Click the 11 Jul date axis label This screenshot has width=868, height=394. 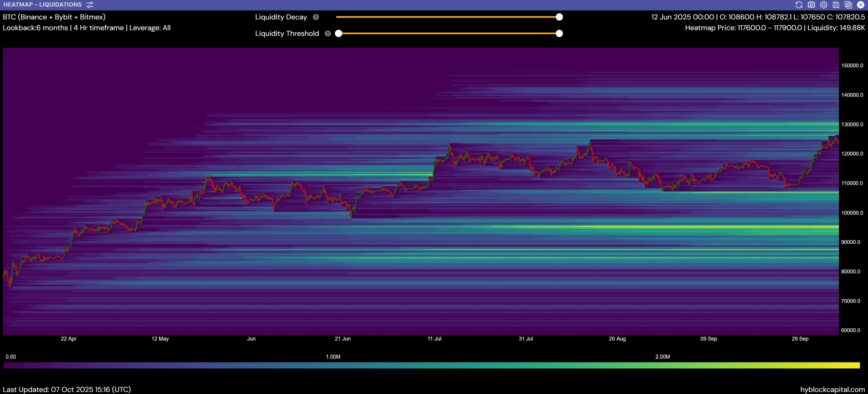pos(434,339)
